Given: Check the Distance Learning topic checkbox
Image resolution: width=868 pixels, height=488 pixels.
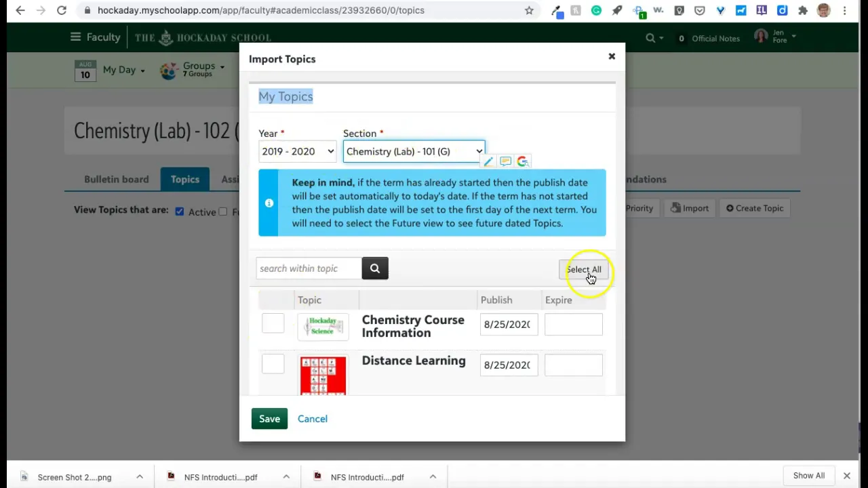Looking at the screenshot, I should pos(273,363).
